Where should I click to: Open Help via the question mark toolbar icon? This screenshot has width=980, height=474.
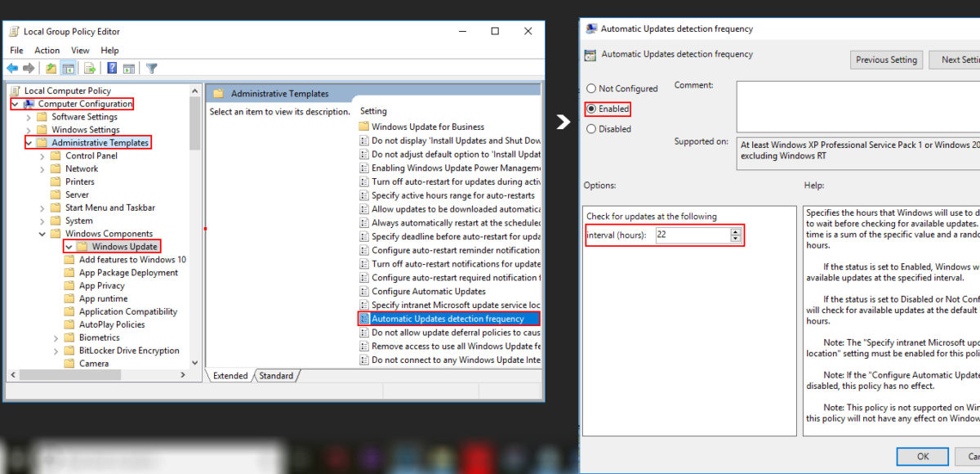(111, 68)
